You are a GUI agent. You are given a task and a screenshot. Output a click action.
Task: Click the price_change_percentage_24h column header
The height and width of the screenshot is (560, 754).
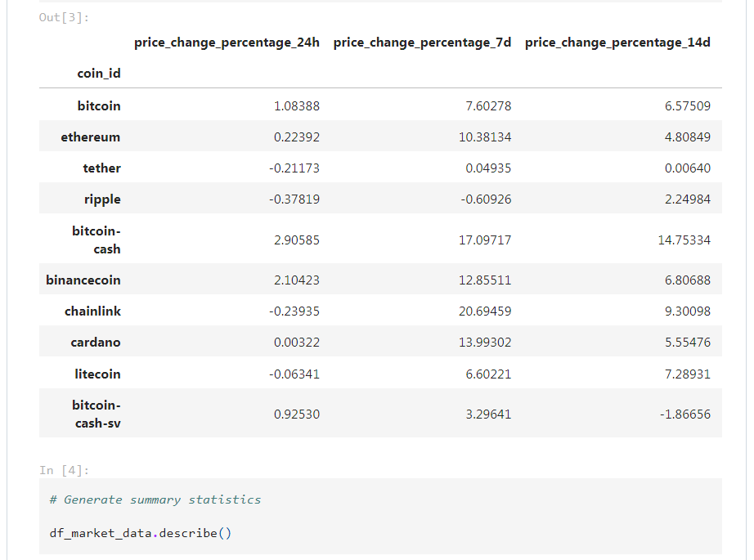point(227,43)
